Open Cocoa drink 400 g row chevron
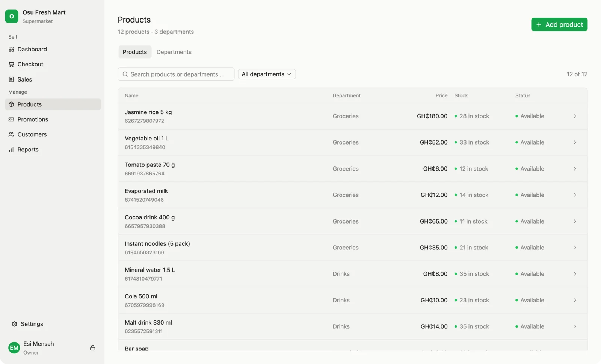 click(575, 221)
